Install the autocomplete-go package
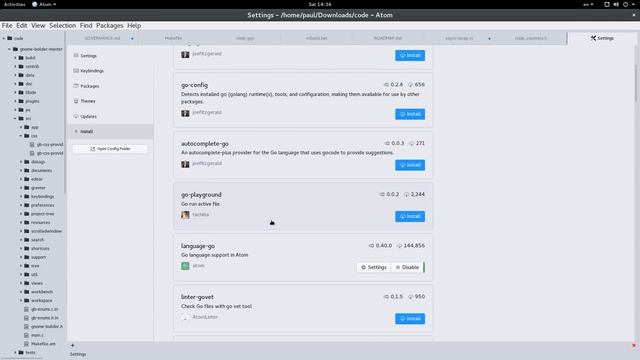This screenshot has height=360, width=640. (x=410, y=165)
